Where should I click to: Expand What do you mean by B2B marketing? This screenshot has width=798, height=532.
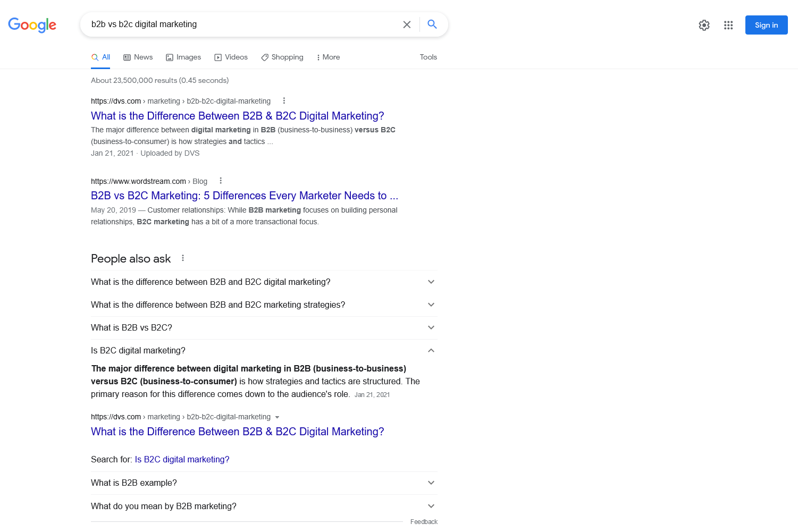tap(264, 506)
